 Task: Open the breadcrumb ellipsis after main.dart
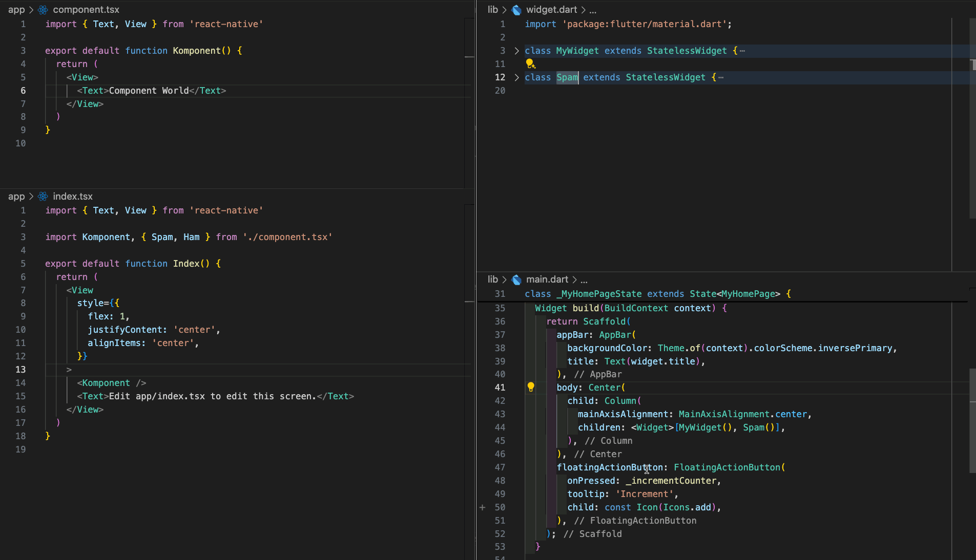pos(584,280)
